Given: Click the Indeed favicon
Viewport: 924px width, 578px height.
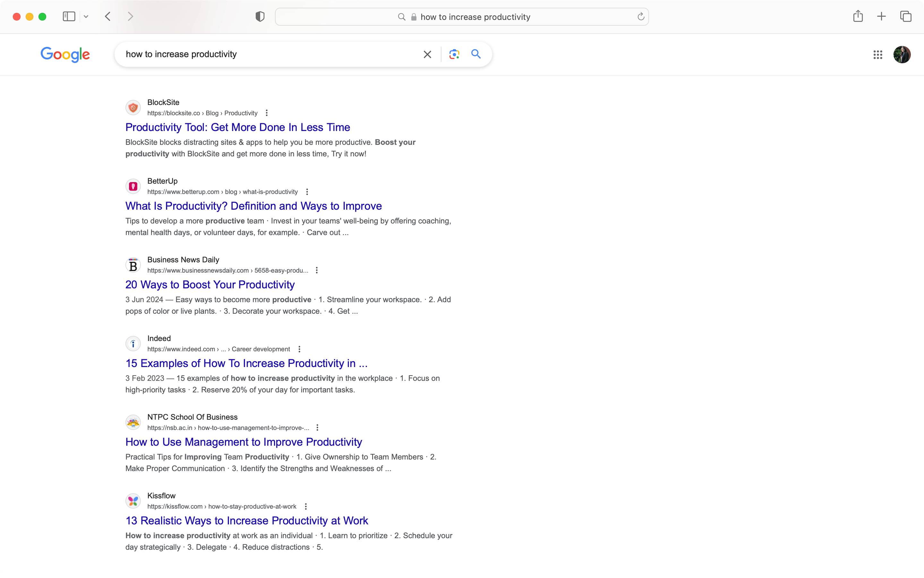Looking at the screenshot, I should [133, 344].
